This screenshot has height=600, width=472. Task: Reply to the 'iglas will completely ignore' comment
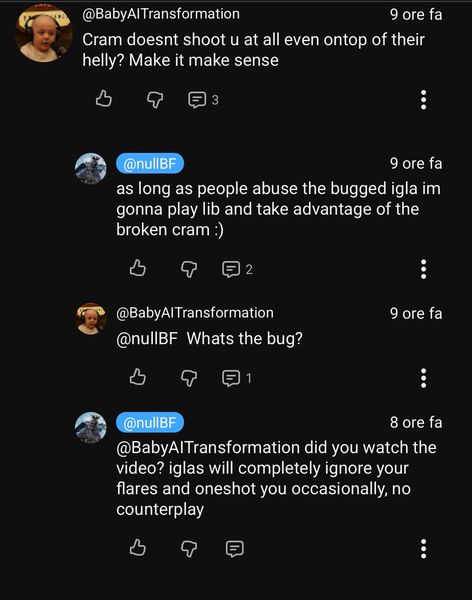[234, 548]
